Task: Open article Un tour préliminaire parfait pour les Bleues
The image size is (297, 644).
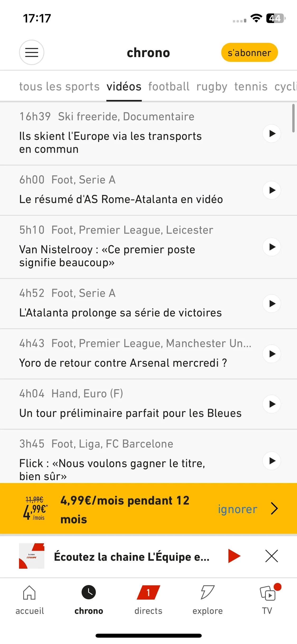Action: tap(130, 413)
